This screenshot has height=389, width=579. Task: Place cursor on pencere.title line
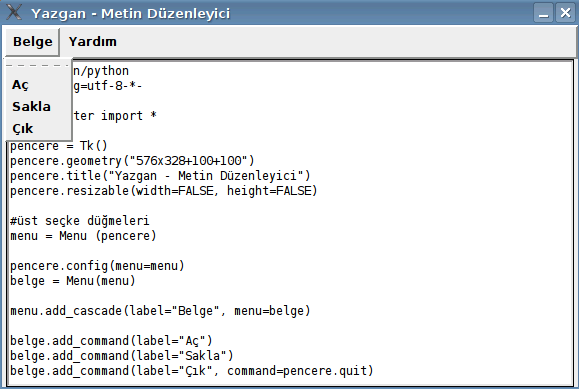pyautogui.click(x=160, y=176)
